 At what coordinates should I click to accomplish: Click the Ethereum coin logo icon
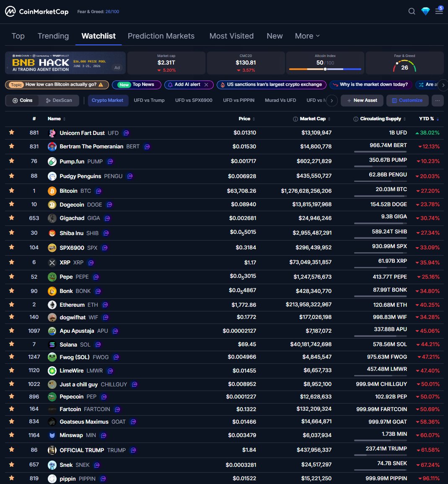point(52,305)
